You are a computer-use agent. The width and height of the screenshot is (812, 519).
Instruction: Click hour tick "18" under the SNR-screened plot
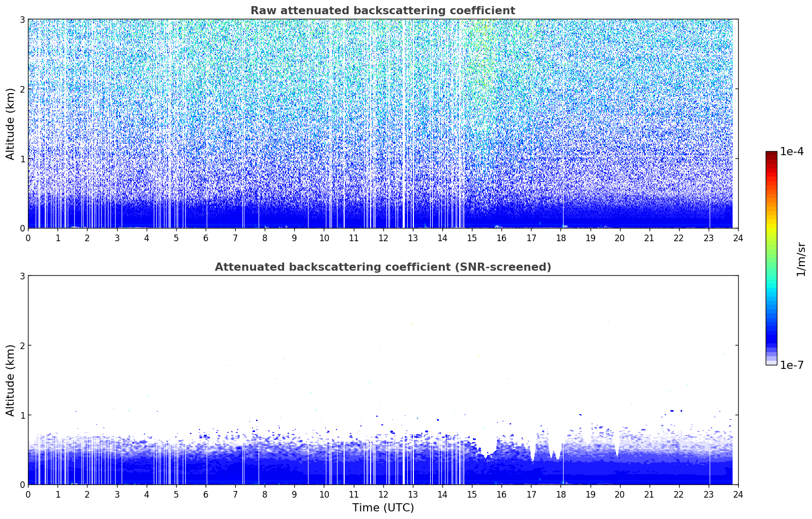(561, 494)
